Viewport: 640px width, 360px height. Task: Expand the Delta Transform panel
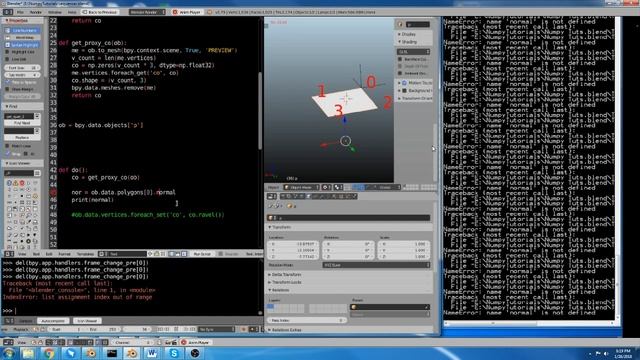tap(349, 275)
